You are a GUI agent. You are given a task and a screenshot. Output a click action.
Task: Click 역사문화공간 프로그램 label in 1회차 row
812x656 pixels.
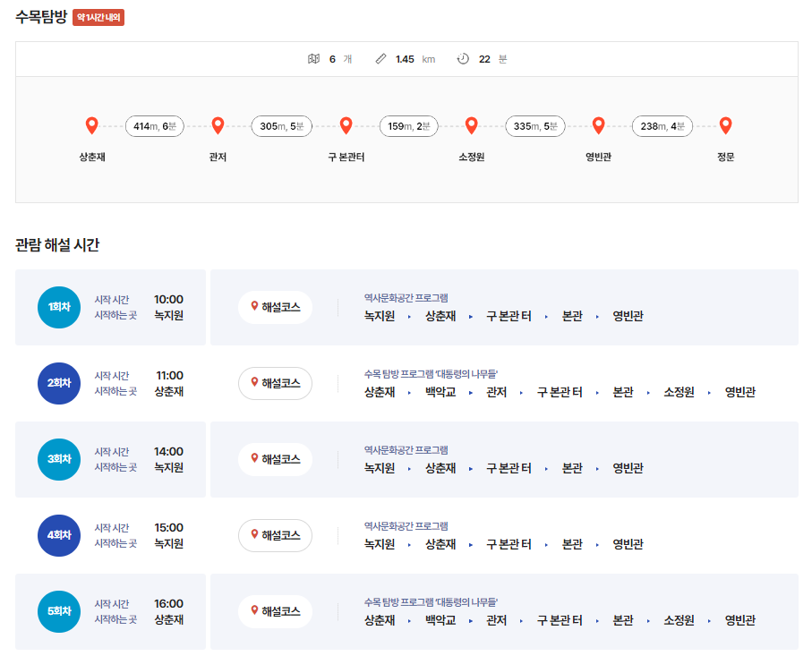(406, 298)
